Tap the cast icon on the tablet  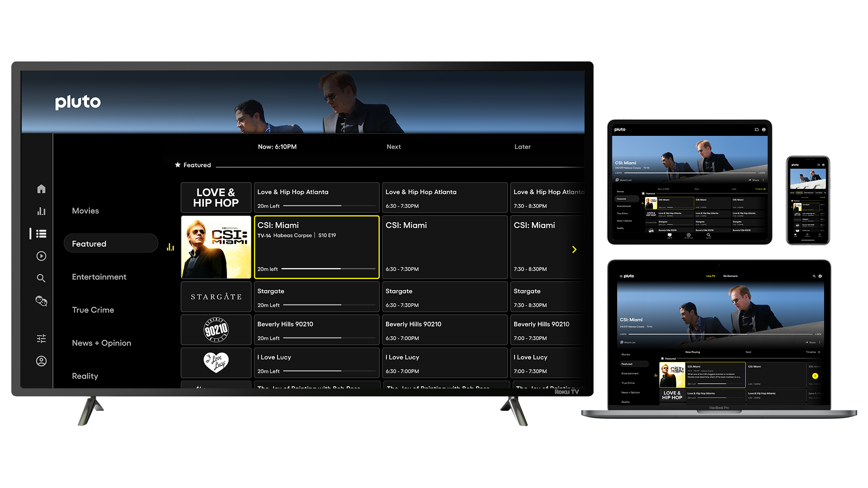pyautogui.click(x=756, y=130)
